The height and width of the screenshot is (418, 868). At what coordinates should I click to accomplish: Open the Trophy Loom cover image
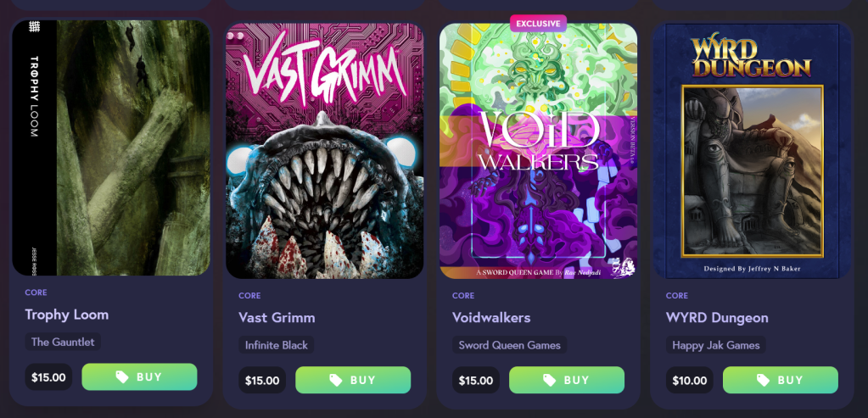(111, 148)
